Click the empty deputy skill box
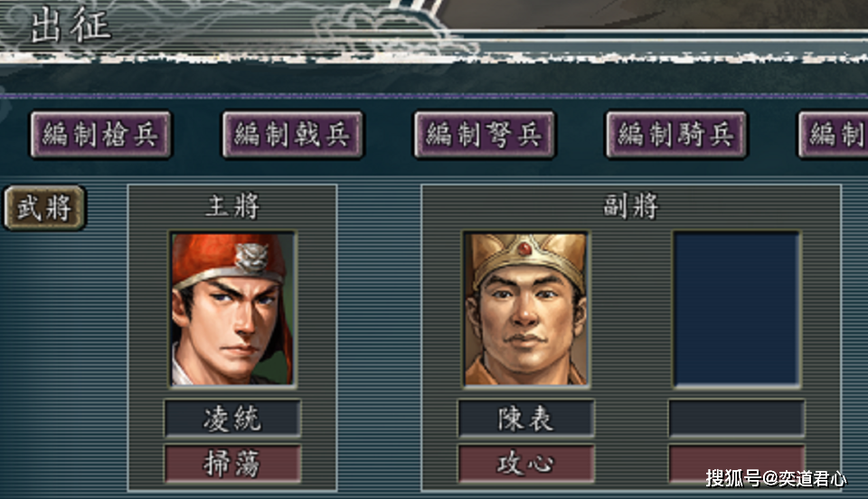This screenshot has width=868, height=499. tap(737, 464)
